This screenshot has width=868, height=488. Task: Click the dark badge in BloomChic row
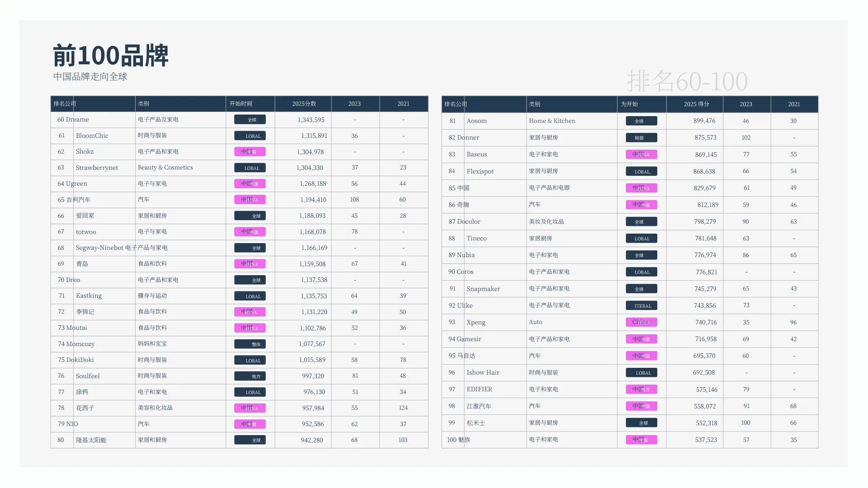pyautogui.click(x=250, y=136)
